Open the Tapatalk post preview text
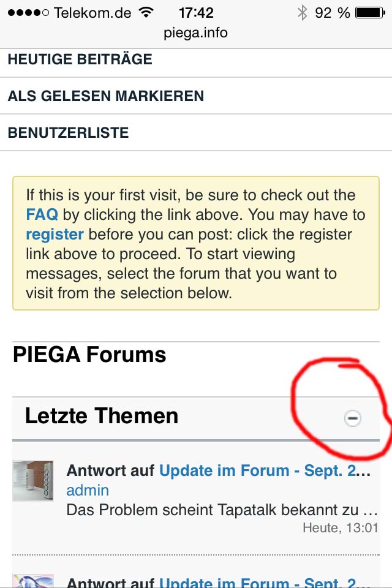Viewport: 392px width, 588px height. (x=222, y=510)
